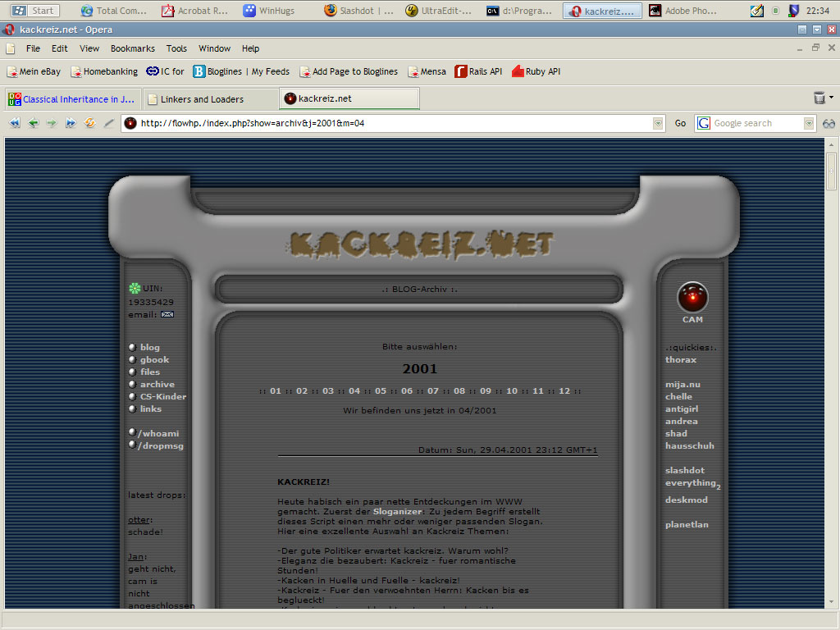
Task: Switch to the Linkers and Loaders tab
Action: pos(211,99)
